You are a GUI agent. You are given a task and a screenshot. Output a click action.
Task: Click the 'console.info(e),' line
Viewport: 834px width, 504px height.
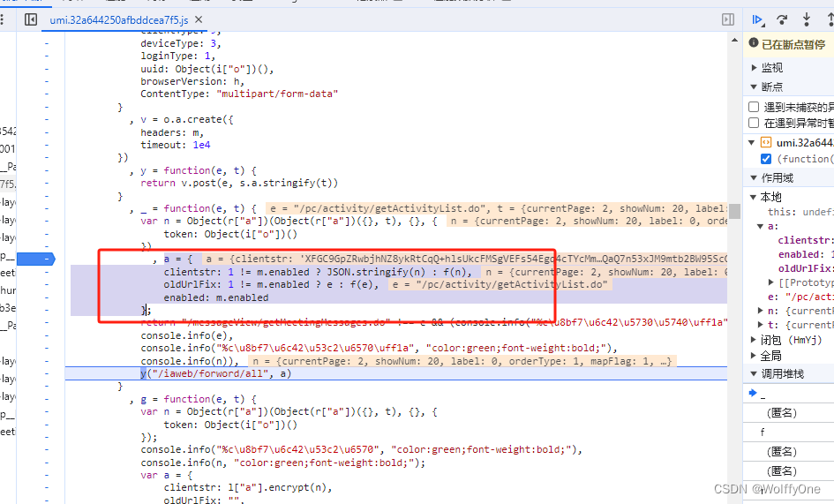click(x=187, y=335)
